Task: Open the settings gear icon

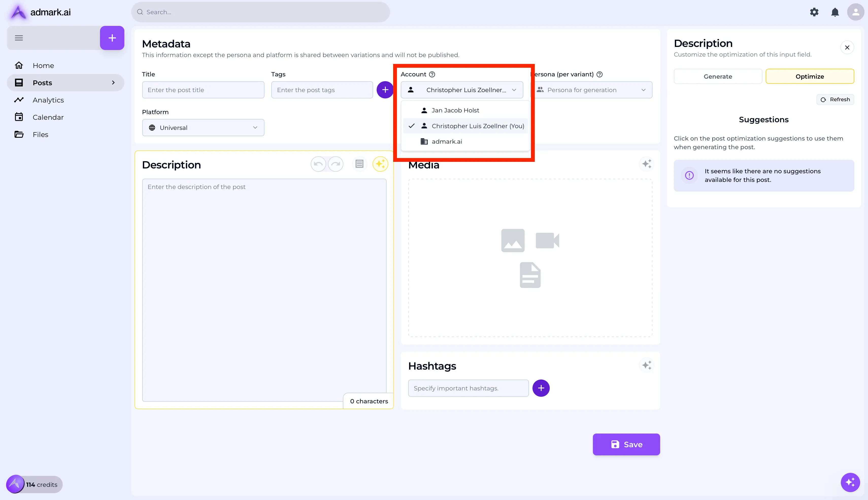Action: click(814, 12)
